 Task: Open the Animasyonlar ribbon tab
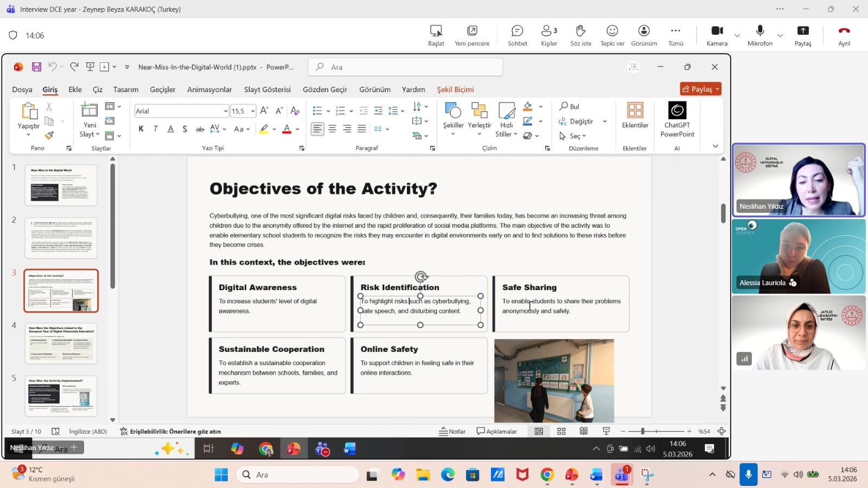click(x=209, y=89)
